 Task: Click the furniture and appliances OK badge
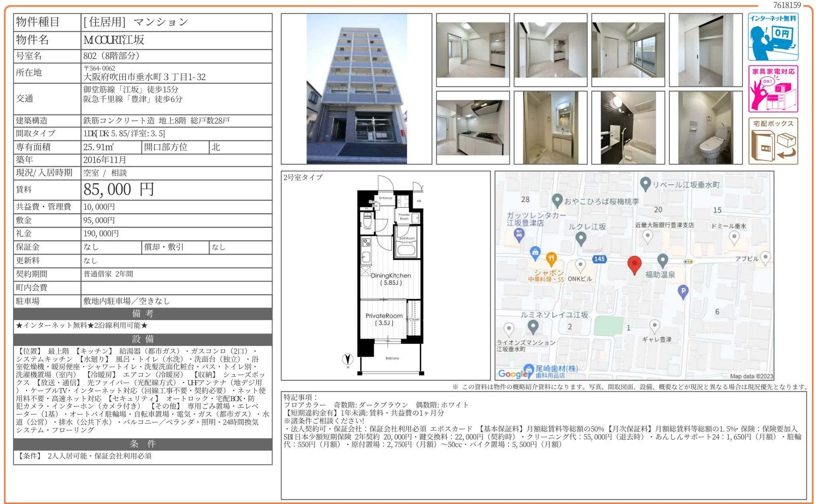click(x=773, y=89)
